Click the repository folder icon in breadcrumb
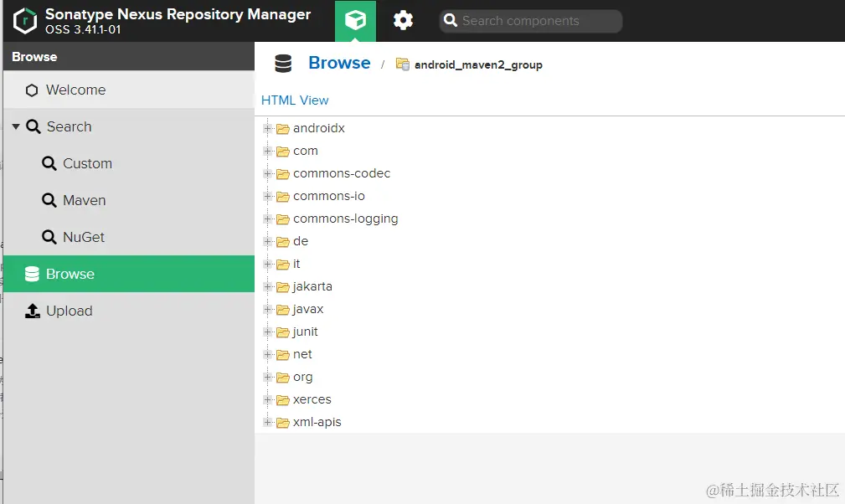Viewport: 845px width, 504px height. coord(403,64)
